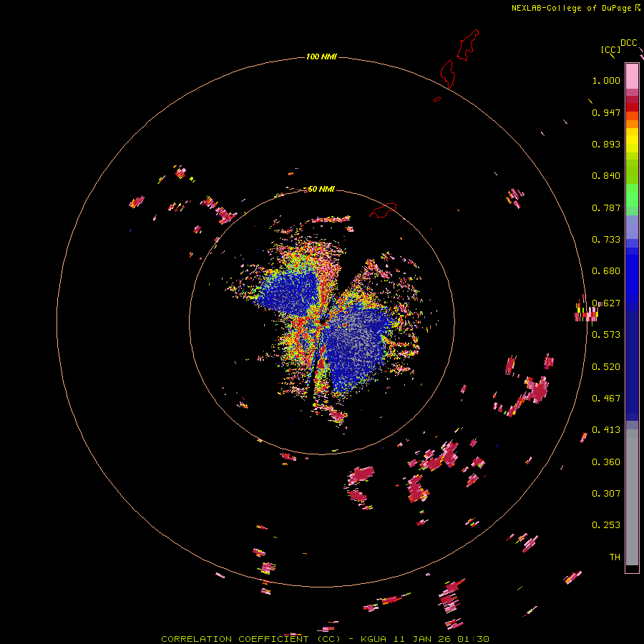Click the DCC label above color bar
644x644 pixels.
point(628,43)
